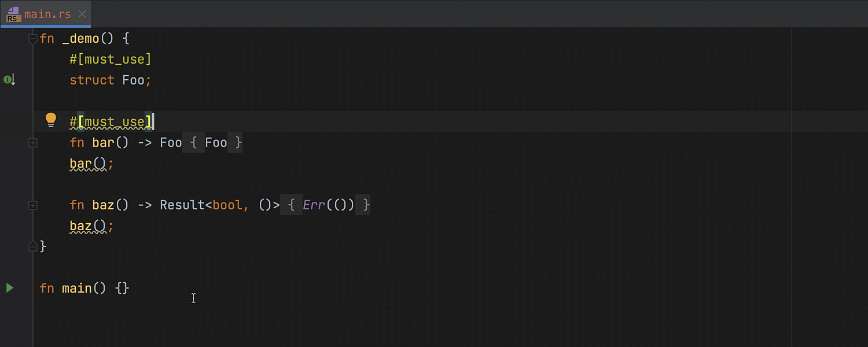Click the closing fold marker of _demo
Image resolution: width=868 pixels, height=347 pixels.
[x=33, y=246]
